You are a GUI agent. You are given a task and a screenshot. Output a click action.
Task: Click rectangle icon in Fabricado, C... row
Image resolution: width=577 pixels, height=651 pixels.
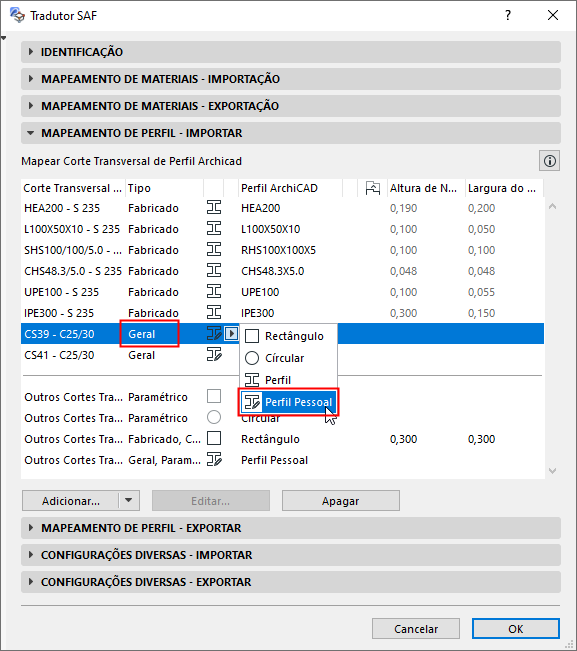coord(214,438)
